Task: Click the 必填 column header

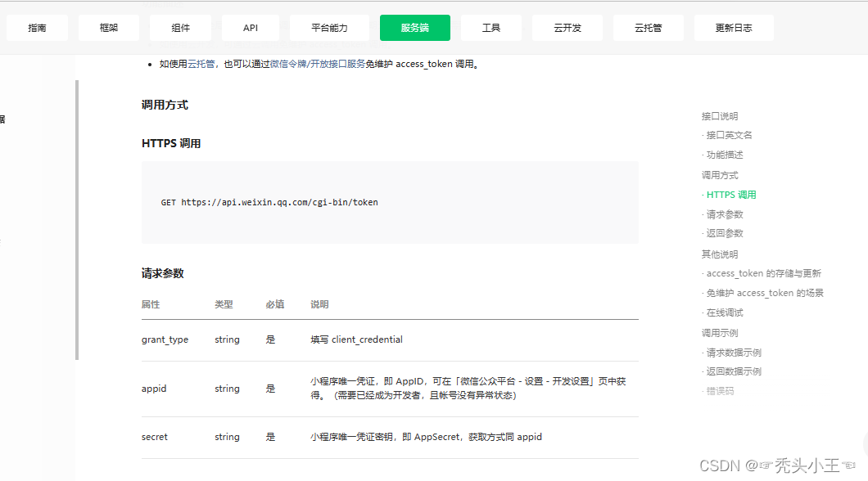Action: click(274, 304)
